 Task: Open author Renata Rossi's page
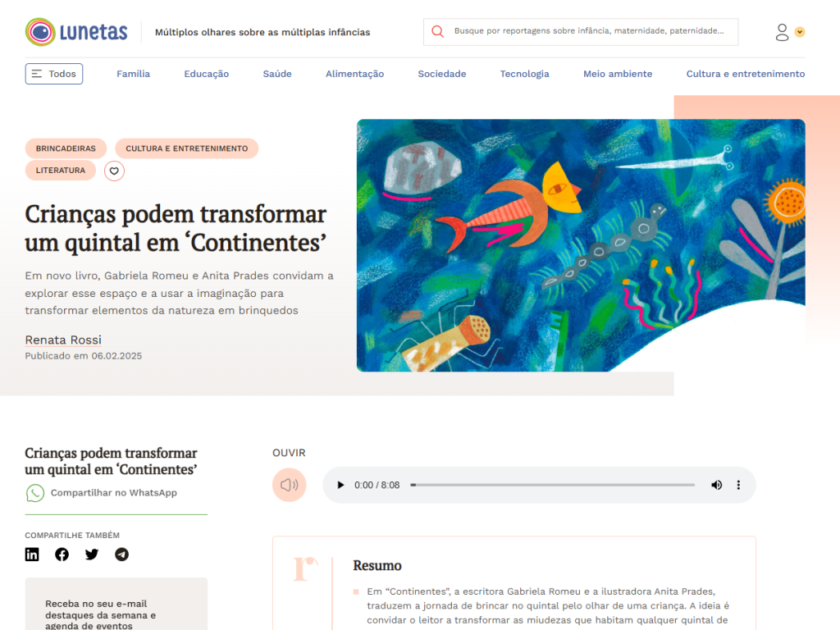pyautogui.click(x=63, y=340)
